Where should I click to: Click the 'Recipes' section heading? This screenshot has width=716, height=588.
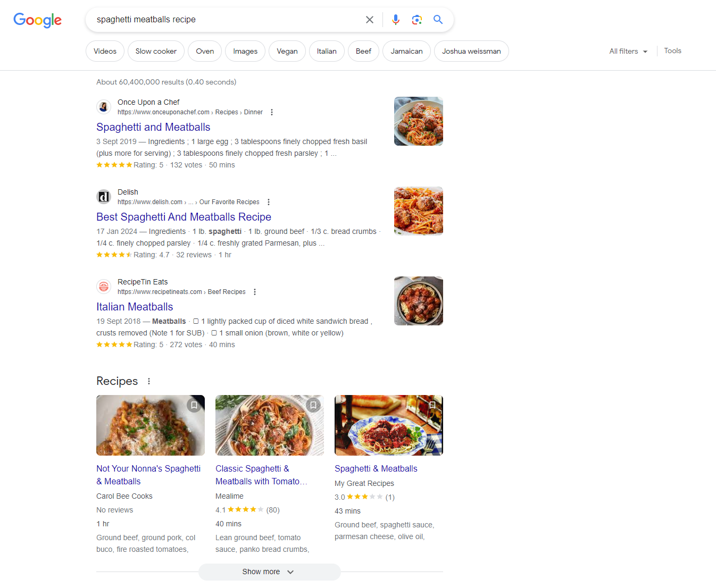[117, 381]
